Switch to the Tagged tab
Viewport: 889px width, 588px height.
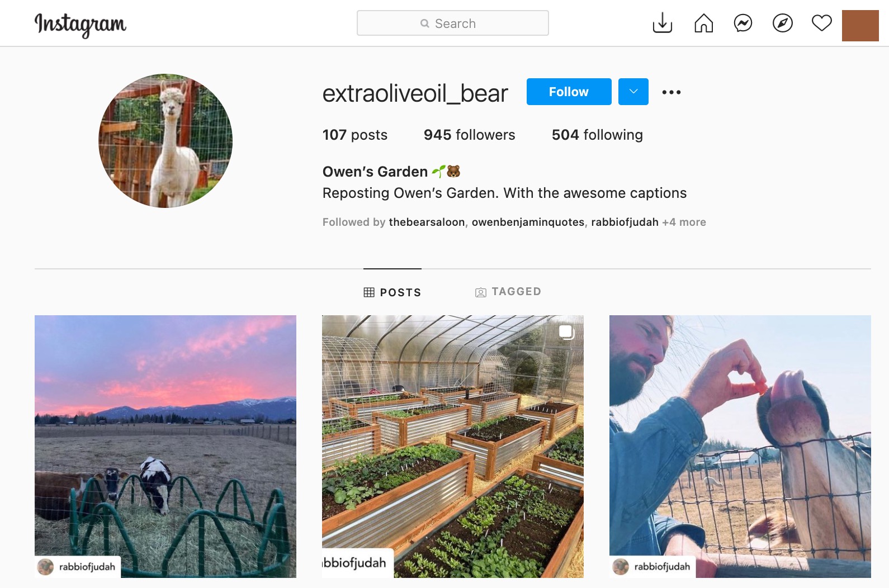(x=508, y=292)
